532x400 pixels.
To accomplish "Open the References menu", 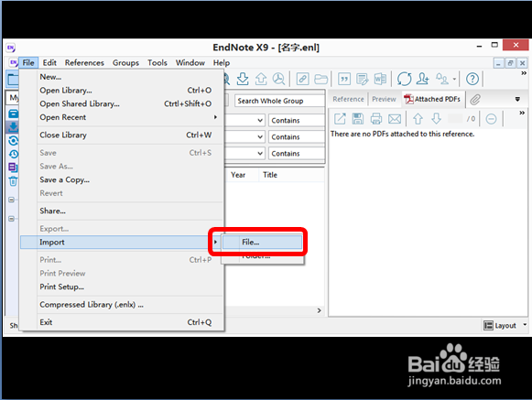I will coord(84,63).
